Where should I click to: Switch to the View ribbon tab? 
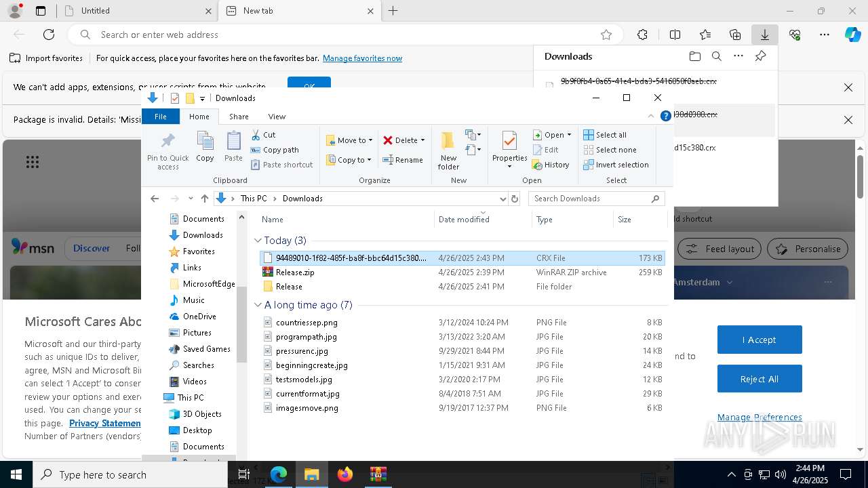click(277, 117)
